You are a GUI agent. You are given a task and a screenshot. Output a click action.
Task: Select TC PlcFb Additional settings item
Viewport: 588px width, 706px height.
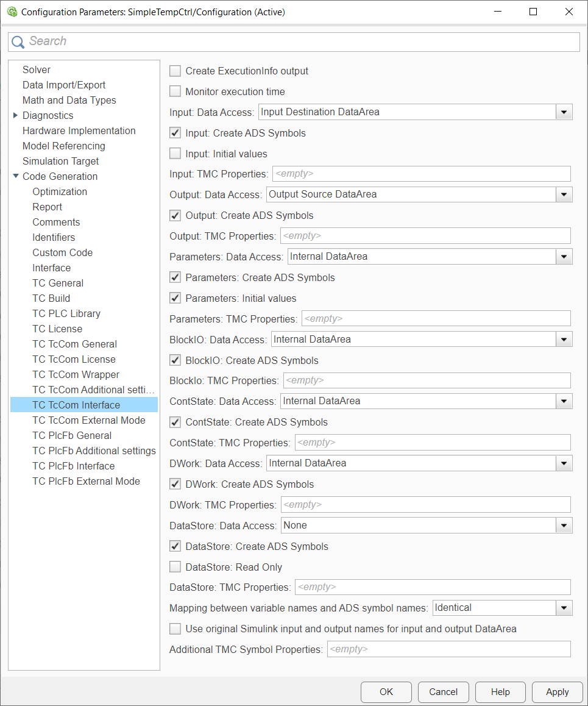point(94,451)
